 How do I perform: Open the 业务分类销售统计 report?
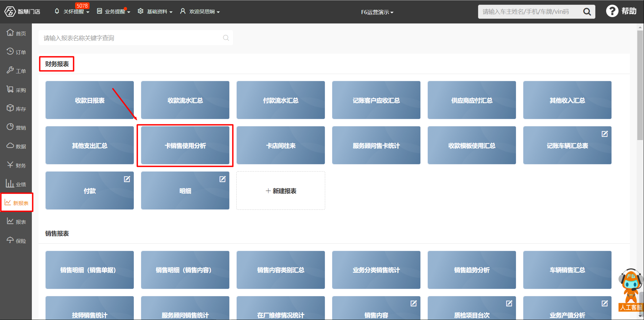click(x=376, y=270)
